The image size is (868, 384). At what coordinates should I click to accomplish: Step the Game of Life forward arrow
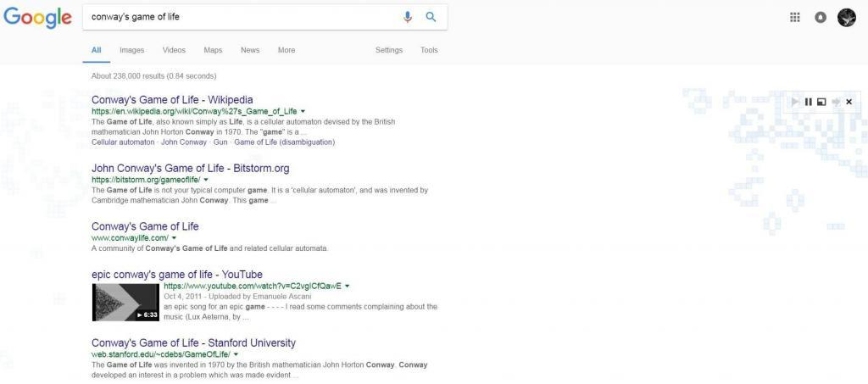point(836,102)
